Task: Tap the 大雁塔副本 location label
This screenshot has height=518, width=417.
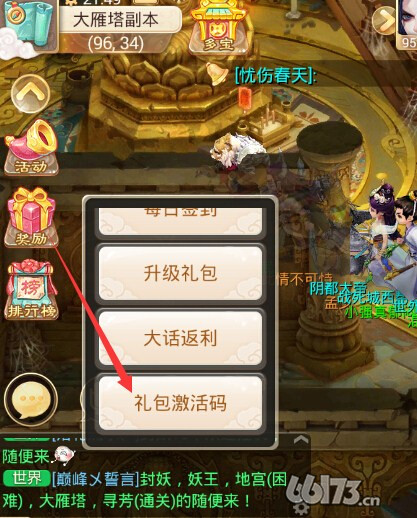Action: pyautogui.click(x=116, y=20)
